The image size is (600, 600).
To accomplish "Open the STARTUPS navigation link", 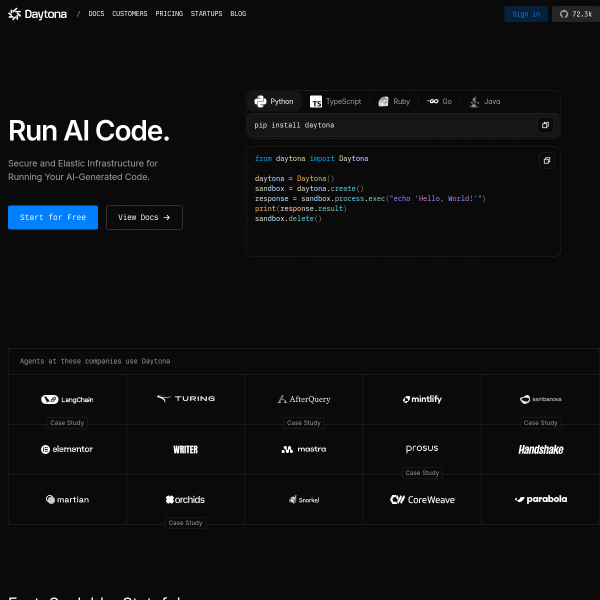I will (206, 14).
